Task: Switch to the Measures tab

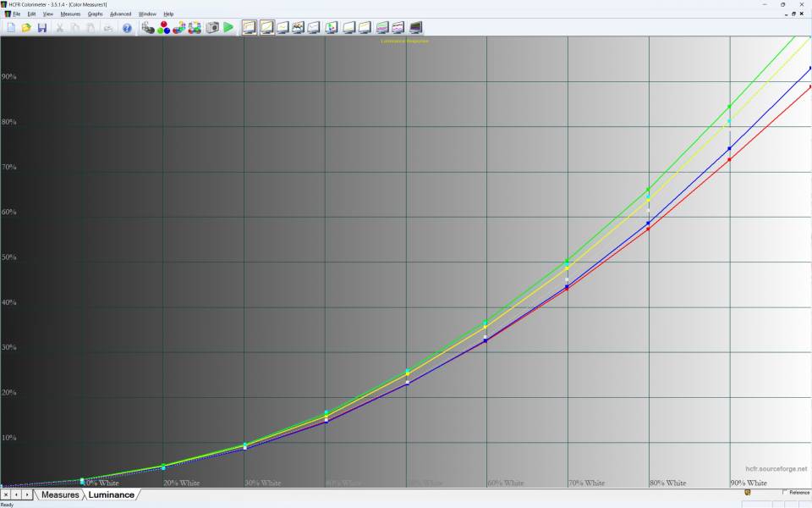Action: (x=60, y=494)
